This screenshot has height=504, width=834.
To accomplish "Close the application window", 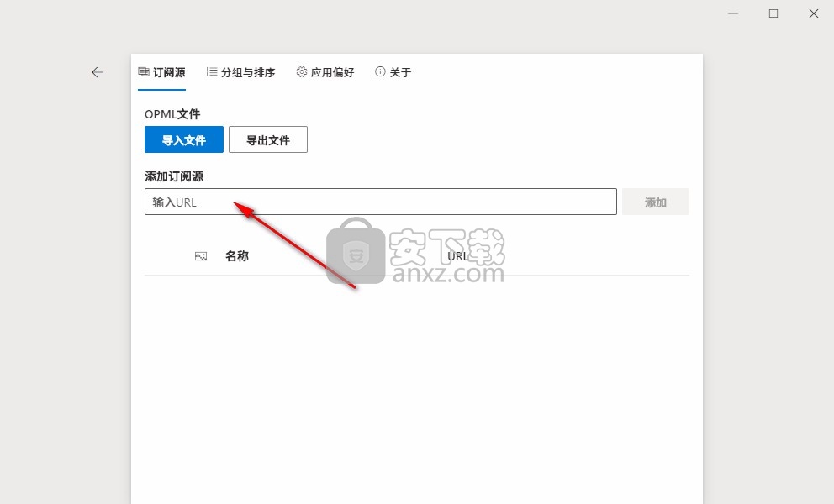I will point(814,13).
